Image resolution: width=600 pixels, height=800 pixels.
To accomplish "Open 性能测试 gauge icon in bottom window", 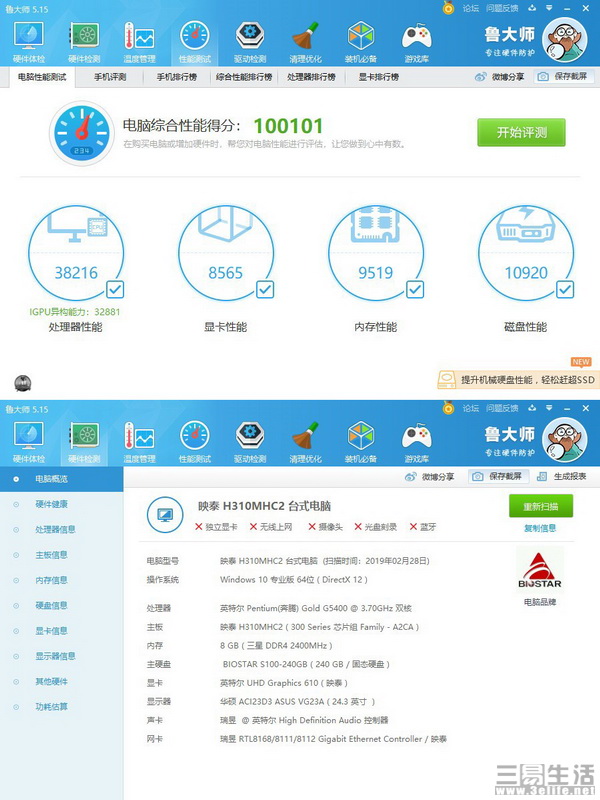I will (x=195, y=436).
